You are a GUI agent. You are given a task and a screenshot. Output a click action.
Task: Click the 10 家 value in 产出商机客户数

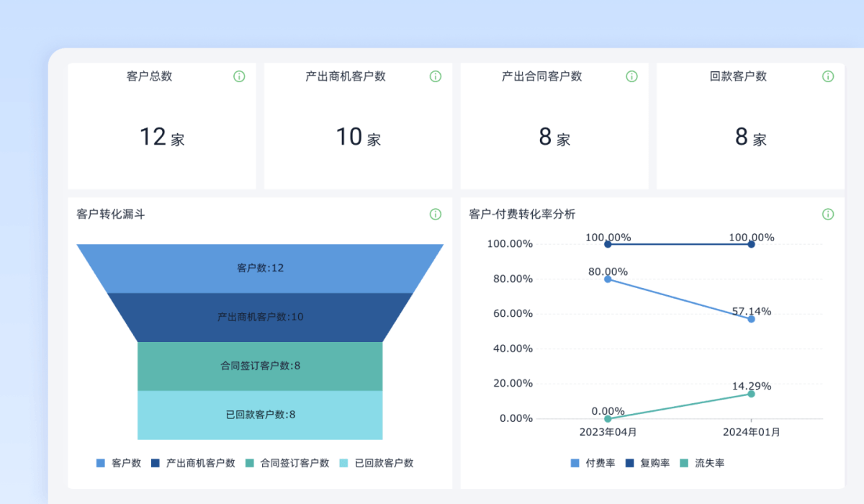click(359, 137)
